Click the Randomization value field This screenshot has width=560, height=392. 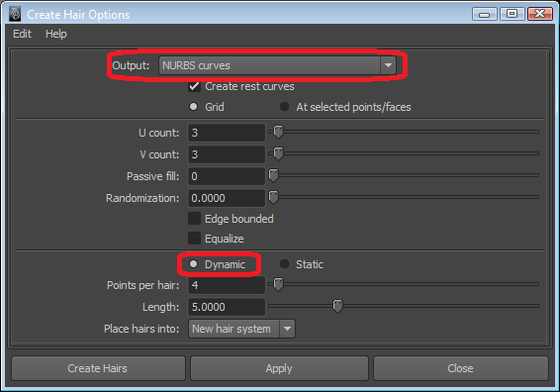[227, 198]
